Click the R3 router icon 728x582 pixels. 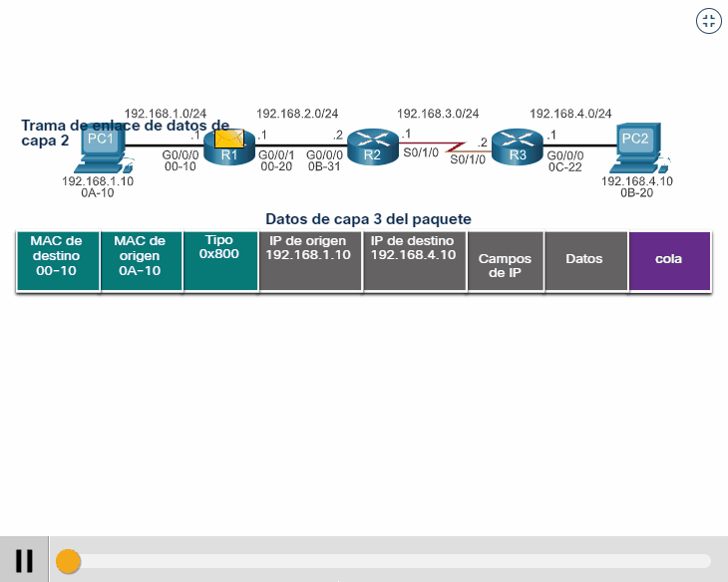coord(517,146)
